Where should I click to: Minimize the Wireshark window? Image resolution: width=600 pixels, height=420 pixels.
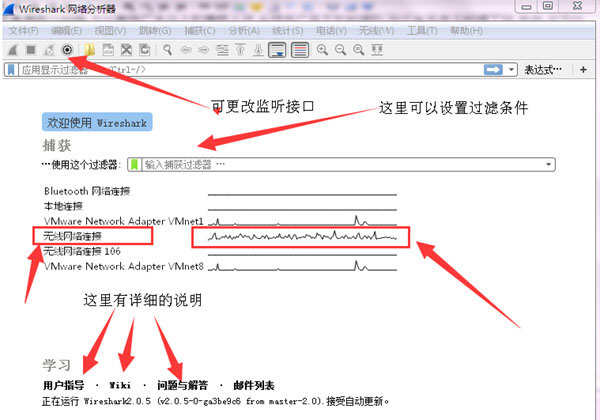[527, 6]
